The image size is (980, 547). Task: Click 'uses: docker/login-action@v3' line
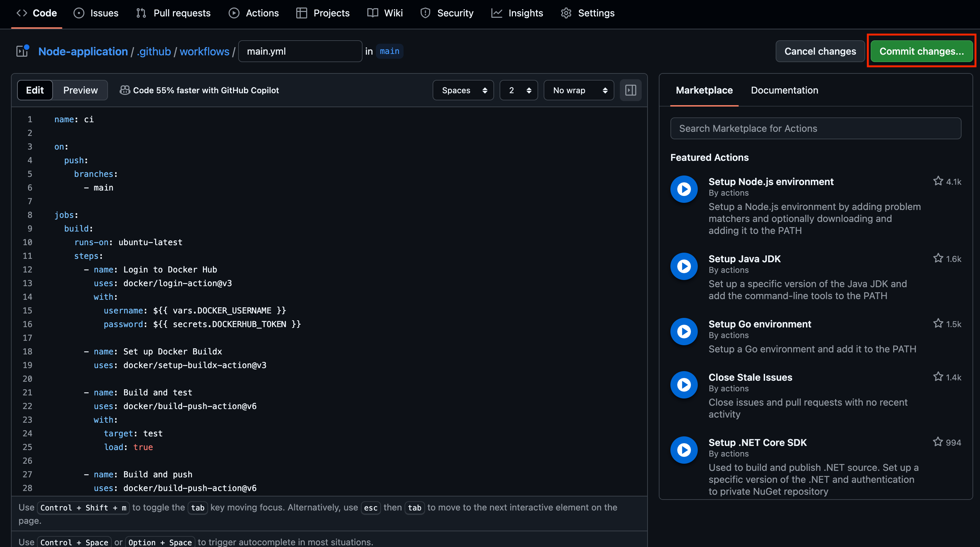point(163,283)
